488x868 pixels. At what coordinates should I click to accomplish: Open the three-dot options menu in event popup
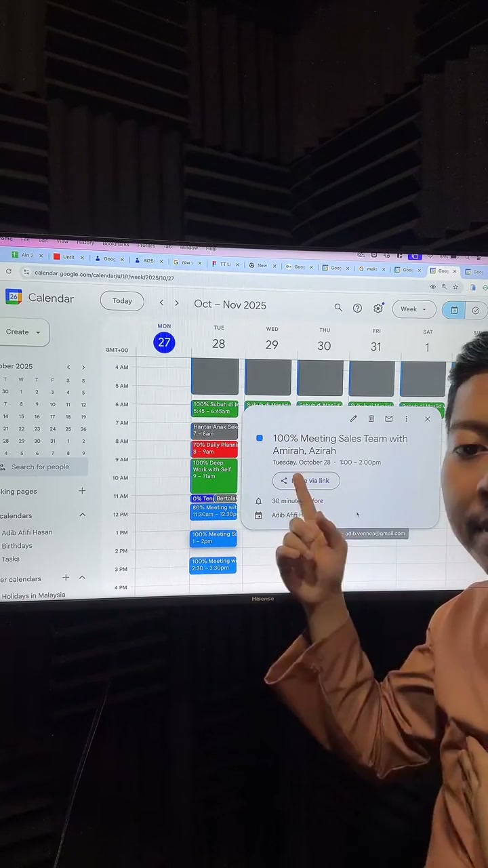[406, 419]
